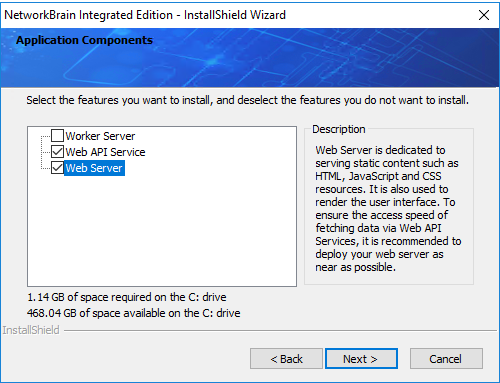Select the Web API Service label
The image size is (500, 383).
click(105, 152)
